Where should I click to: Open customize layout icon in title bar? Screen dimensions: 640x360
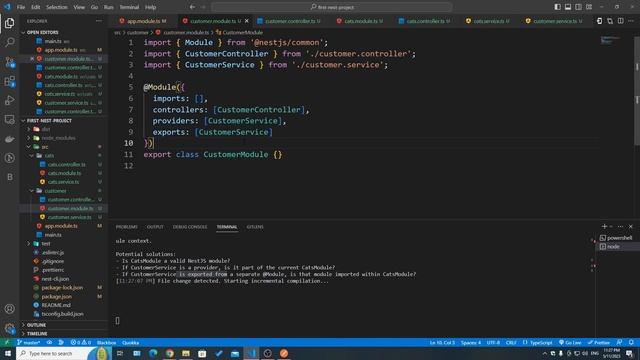[x=589, y=7]
